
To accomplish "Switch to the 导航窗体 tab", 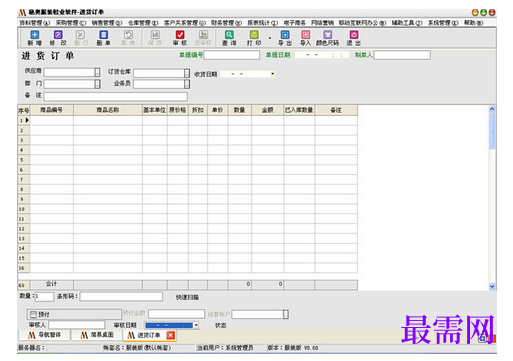I will [x=45, y=335].
